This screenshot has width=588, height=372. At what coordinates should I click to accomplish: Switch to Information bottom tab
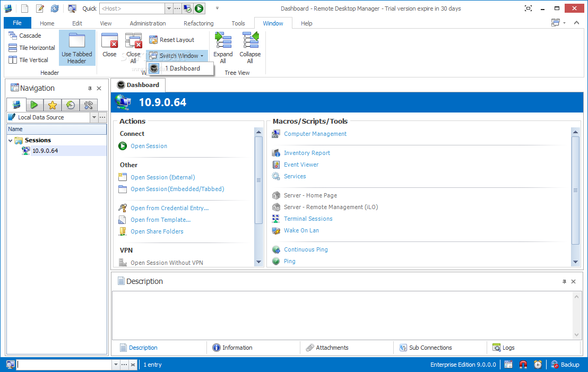[232, 348]
